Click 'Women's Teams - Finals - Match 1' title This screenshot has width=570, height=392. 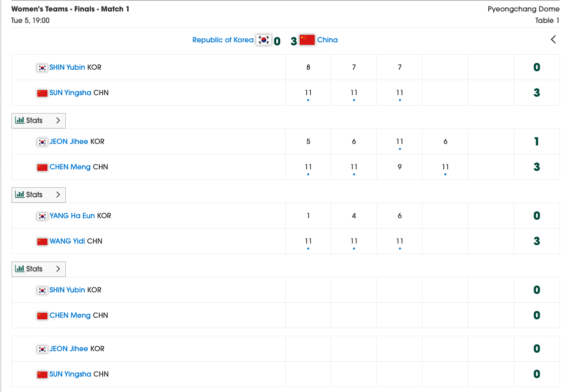(70, 9)
